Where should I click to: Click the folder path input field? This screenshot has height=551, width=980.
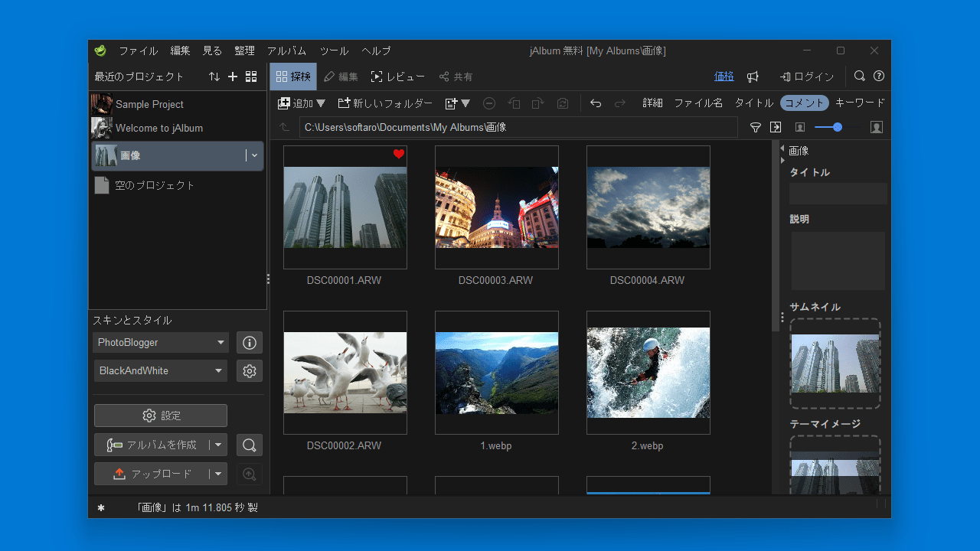(x=518, y=127)
